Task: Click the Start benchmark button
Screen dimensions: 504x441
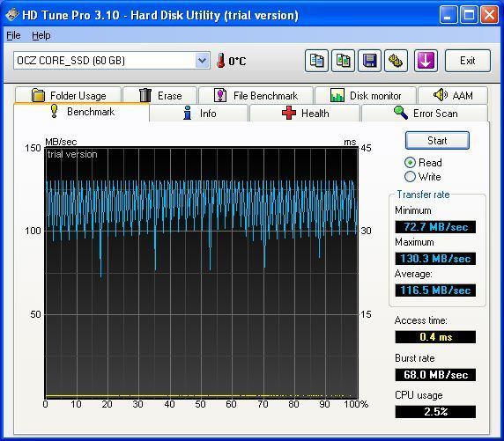Action: point(437,140)
